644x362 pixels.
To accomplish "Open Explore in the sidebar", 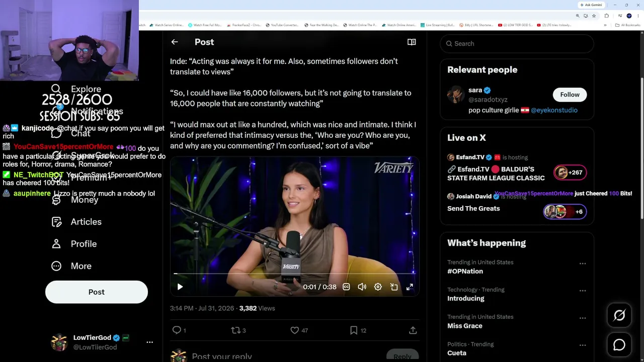I will click(76, 89).
